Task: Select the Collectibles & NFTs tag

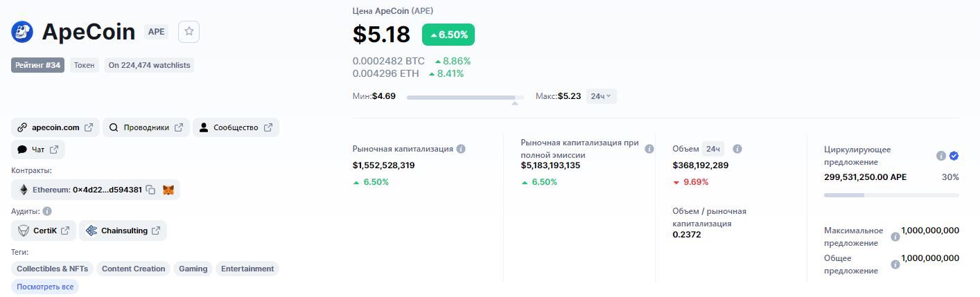Action: [x=52, y=269]
